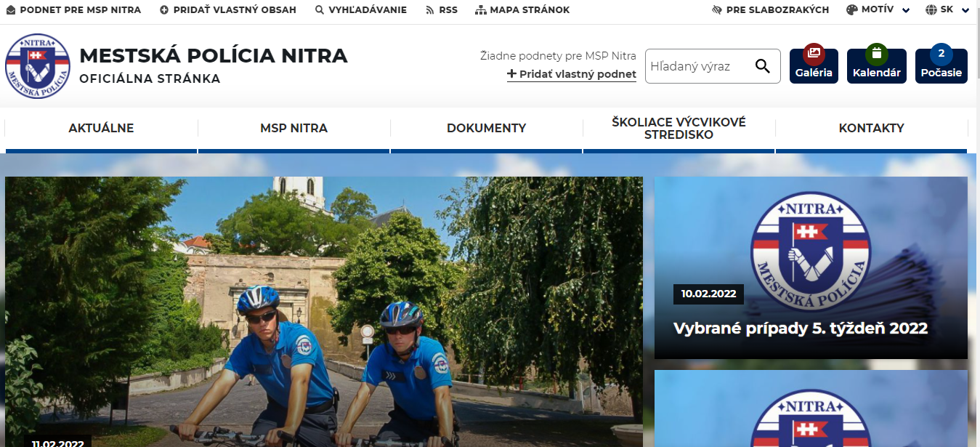Click the RSS text link
The width and height of the screenshot is (980, 447).
point(448,10)
